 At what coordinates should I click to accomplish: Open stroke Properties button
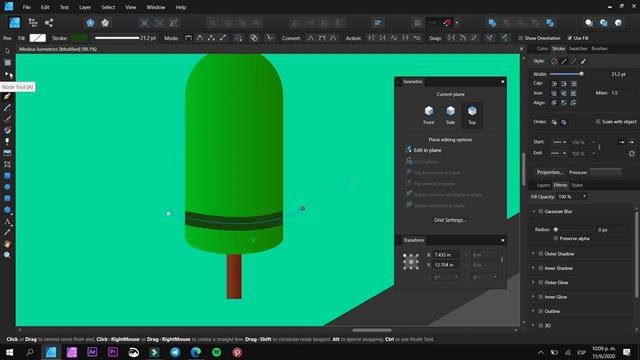point(549,172)
